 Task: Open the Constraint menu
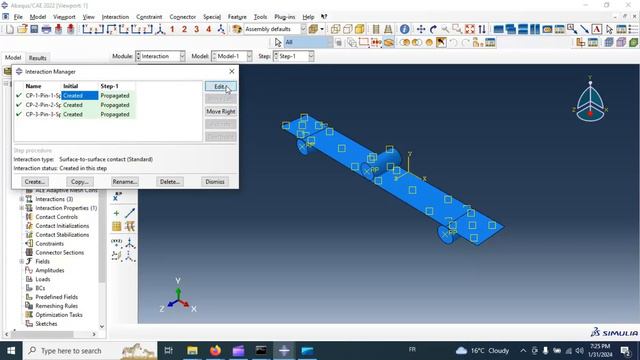[149, 17]
